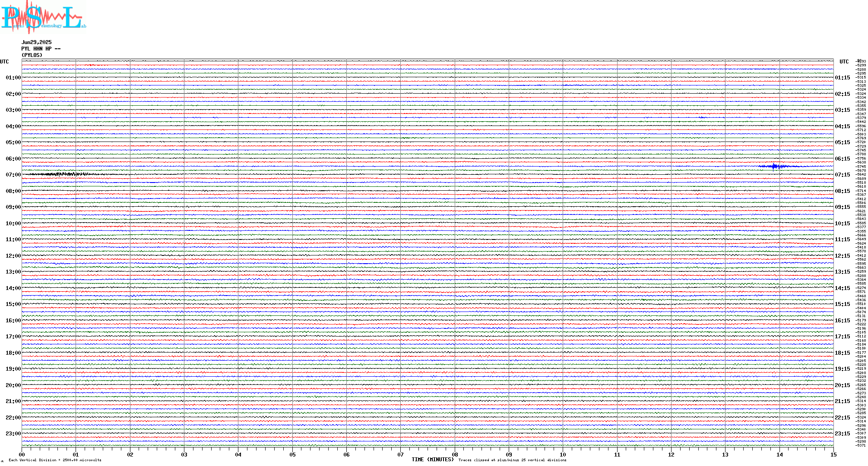Click the 08:00 hour label
The image size is (868, 466).
[x=13, y=191]
